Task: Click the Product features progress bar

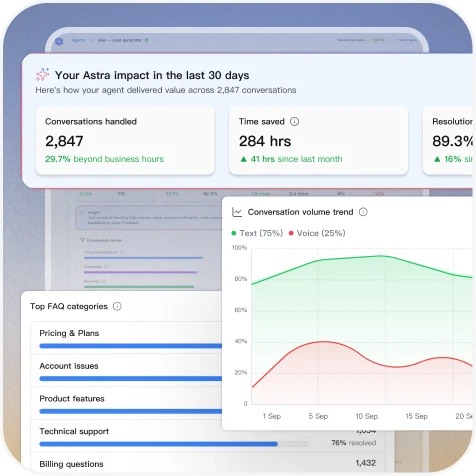Action: [131, 411]
